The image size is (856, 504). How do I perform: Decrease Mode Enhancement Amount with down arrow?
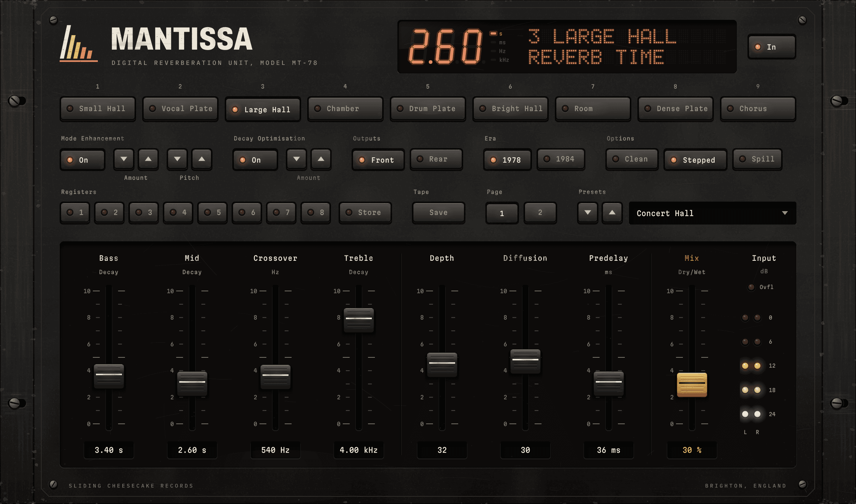coord(124,159)
